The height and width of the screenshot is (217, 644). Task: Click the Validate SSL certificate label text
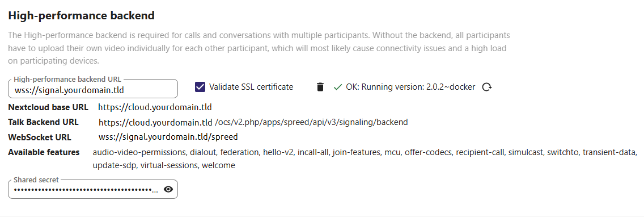click(x=251, y=87)
